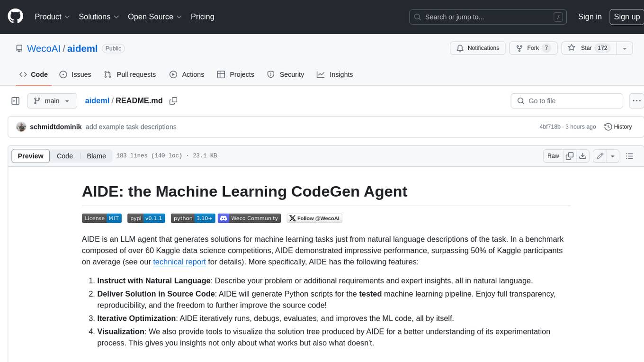Select the Blame view
Screen dimensions: 644x362
(96, 156)
